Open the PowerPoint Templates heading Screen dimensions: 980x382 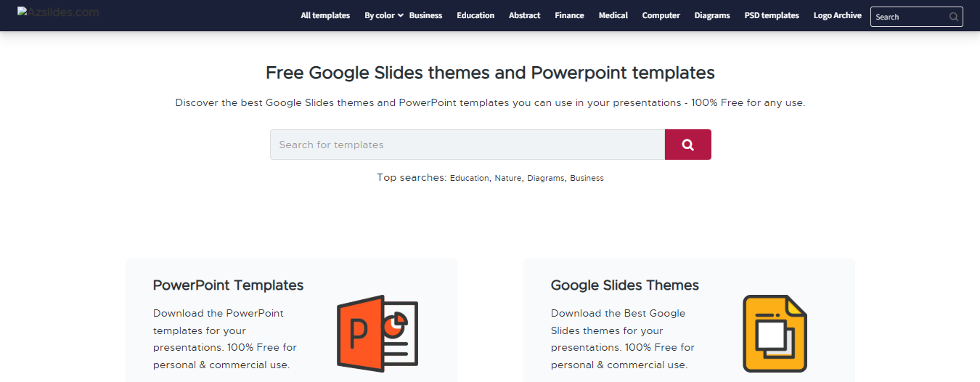[x=228, y=285]
